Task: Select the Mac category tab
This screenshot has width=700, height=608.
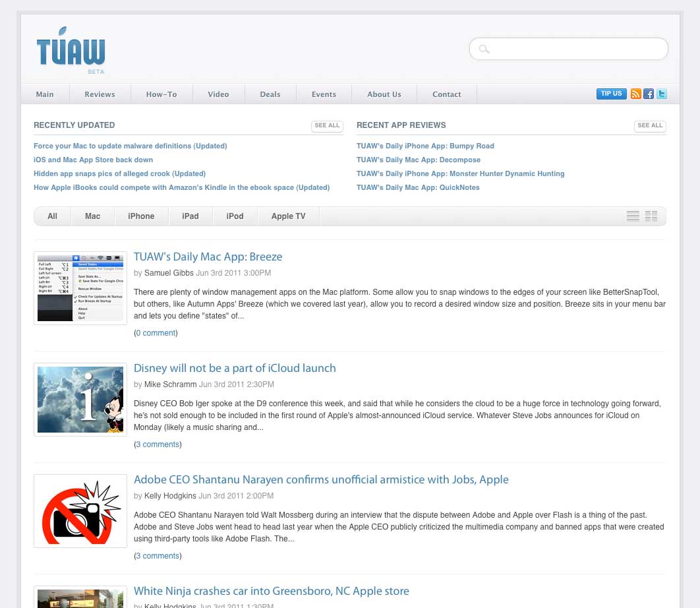Action: coord(92,216)
